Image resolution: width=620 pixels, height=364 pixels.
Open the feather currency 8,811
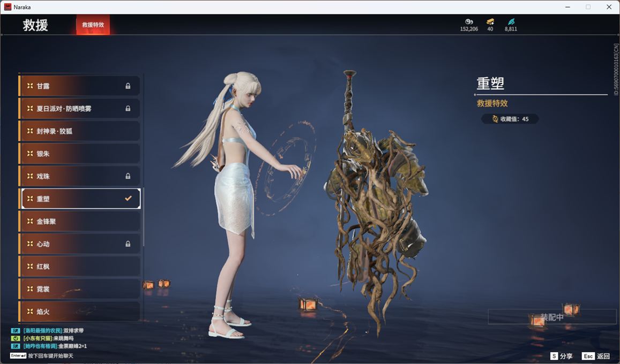tap(511, 25)
